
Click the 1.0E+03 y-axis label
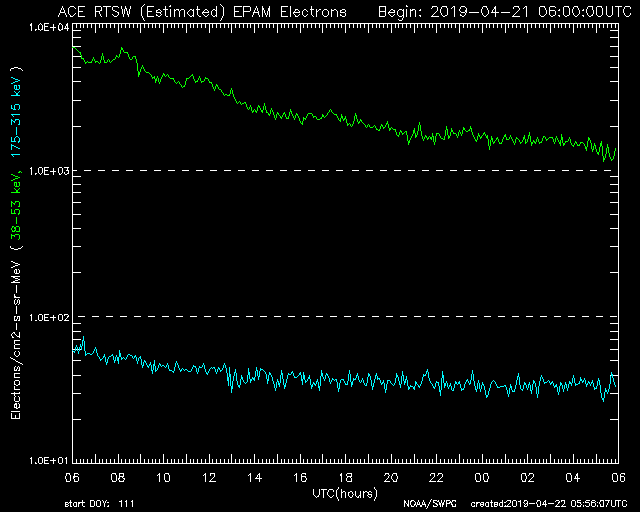pos(46,171)
